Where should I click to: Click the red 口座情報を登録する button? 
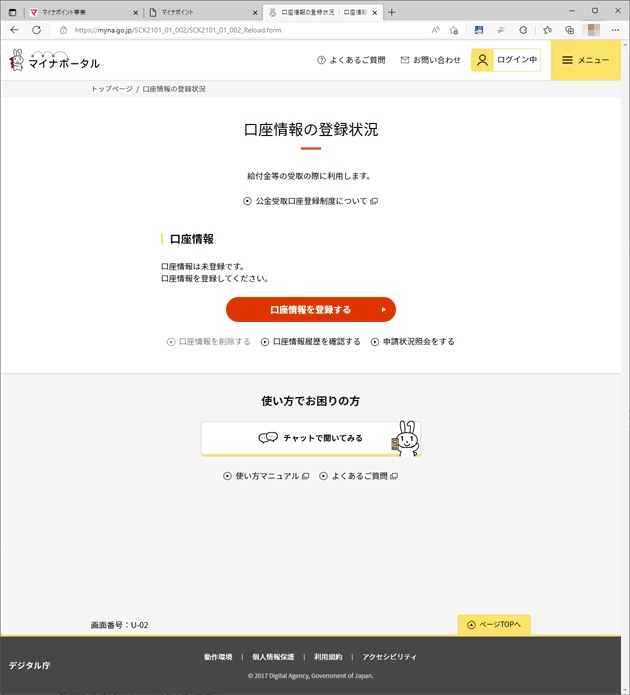[x=311, y=309]
